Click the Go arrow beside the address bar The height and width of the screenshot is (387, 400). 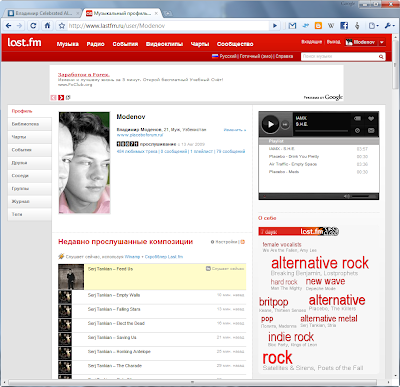tap(275, 26)
